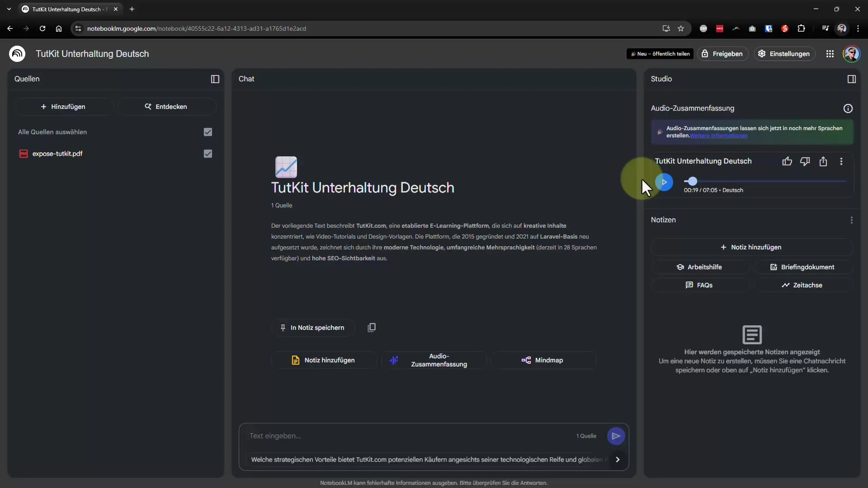Image resolution: width=868 pixels, height=488 pixels.
Task: Show next suggested question chevron
Action: coord(618,460)
